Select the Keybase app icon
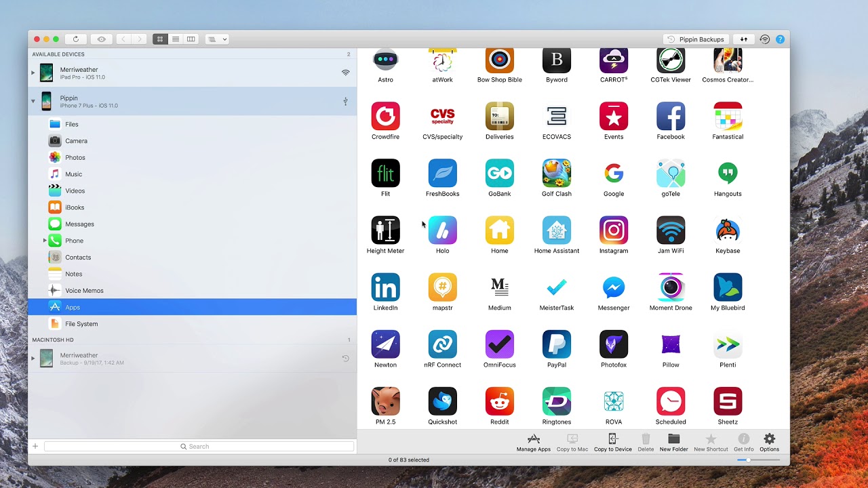The width and height of the screenshot is (868, 488). tap(728, 230)
